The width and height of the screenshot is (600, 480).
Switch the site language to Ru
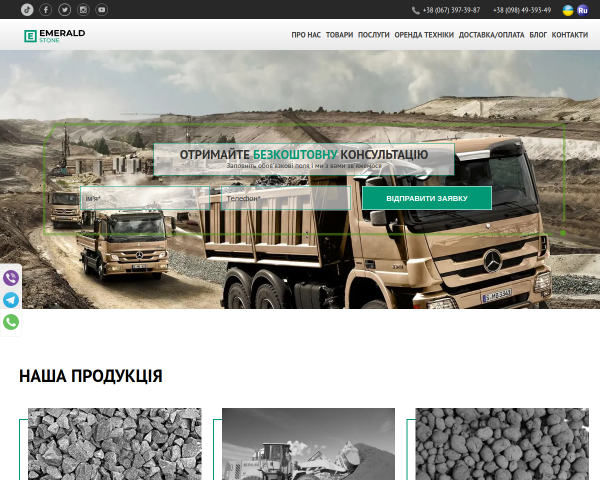582,10
